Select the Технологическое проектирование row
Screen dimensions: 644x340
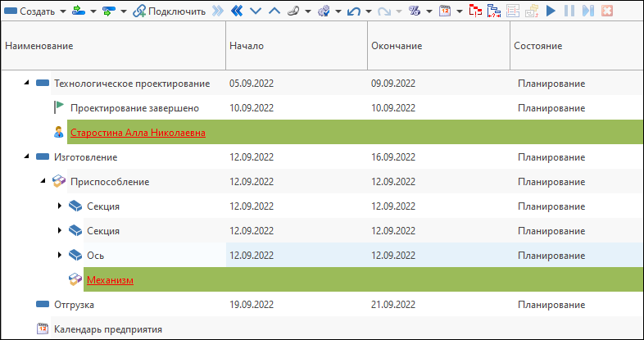tap(322, 84)
